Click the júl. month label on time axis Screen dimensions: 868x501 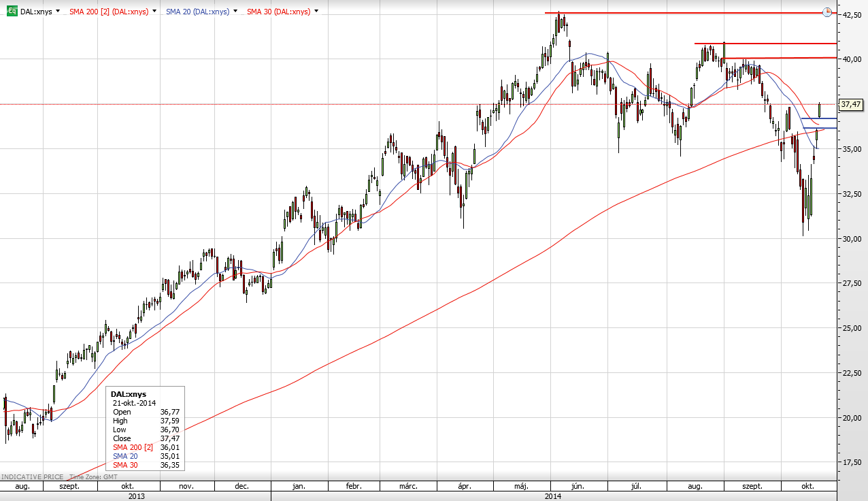tap(637, 487)
